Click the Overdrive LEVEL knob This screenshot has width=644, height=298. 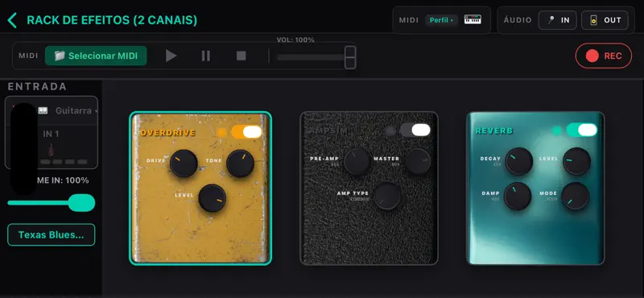pyautogui.click(x=213, y=197)
